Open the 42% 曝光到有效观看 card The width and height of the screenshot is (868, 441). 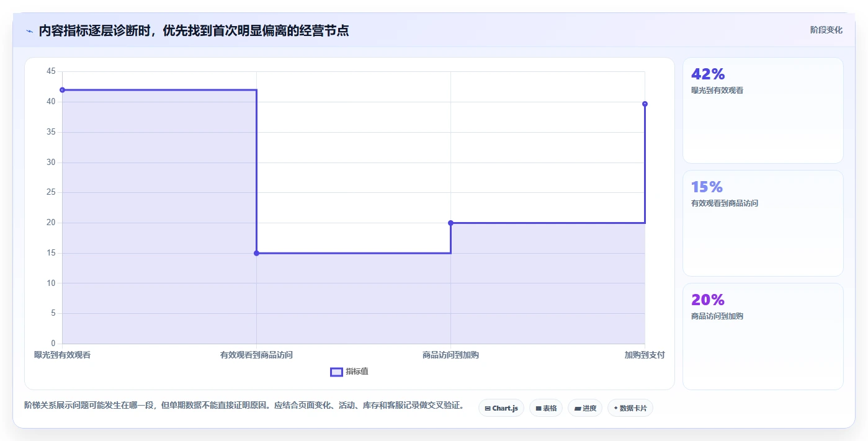(763, 110)
